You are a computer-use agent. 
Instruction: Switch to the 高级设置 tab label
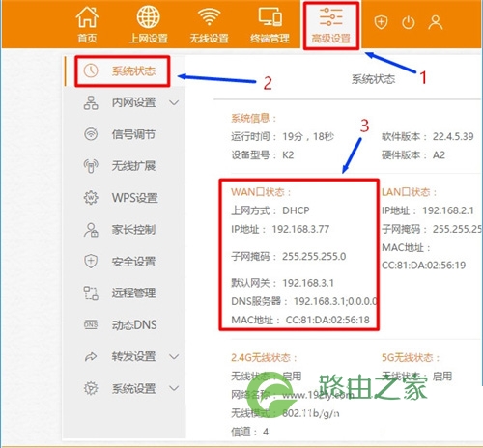330,39
